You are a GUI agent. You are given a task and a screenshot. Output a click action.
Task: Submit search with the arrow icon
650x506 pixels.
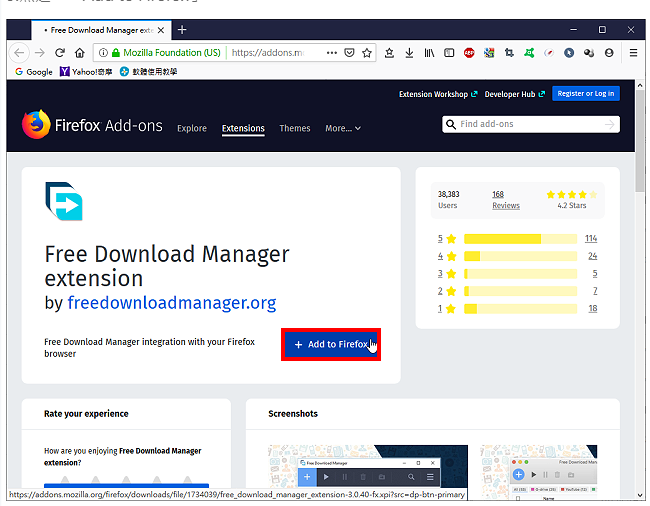609,124
